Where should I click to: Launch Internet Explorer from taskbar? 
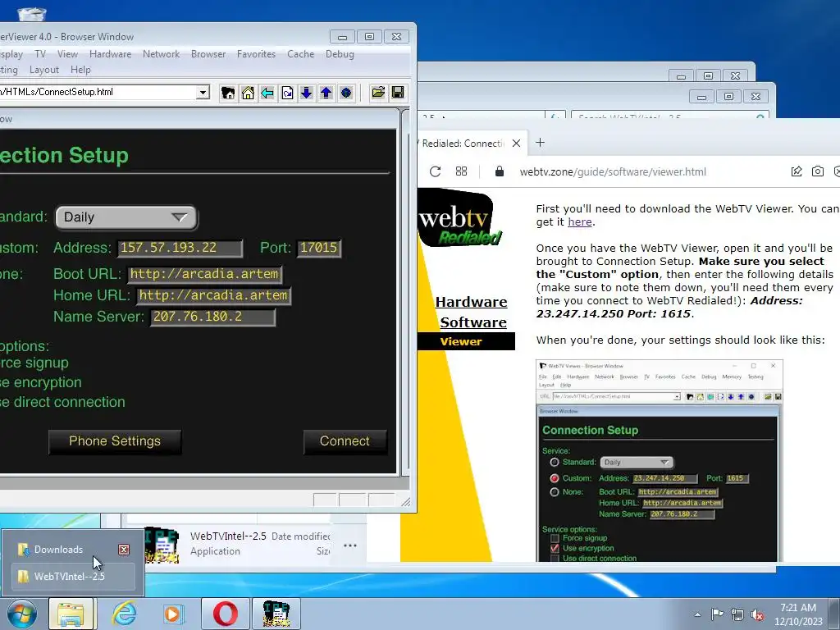[124, 614]
